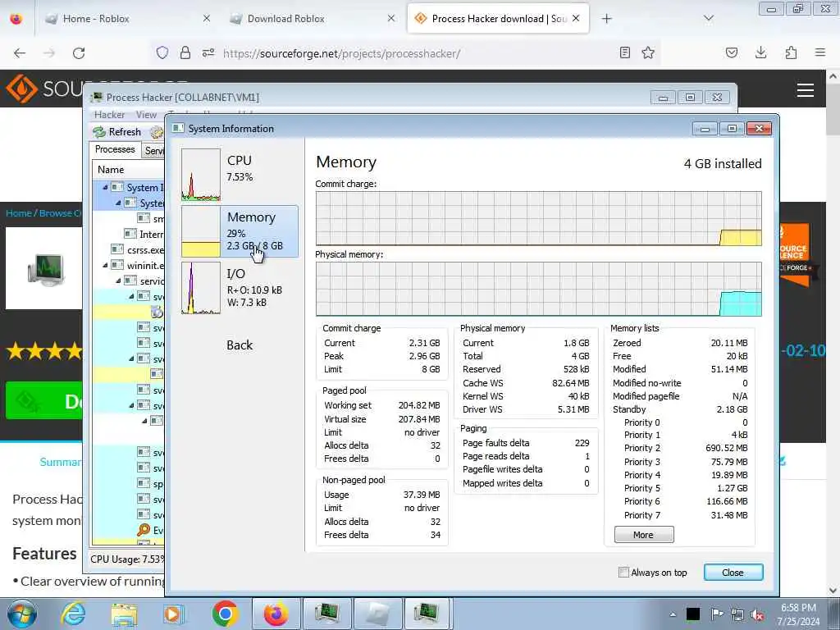Image resolution: width=840 pixels, height=630 pixels.
Task: Click the Action Center flag icon
Action: [x=717, y=614]
